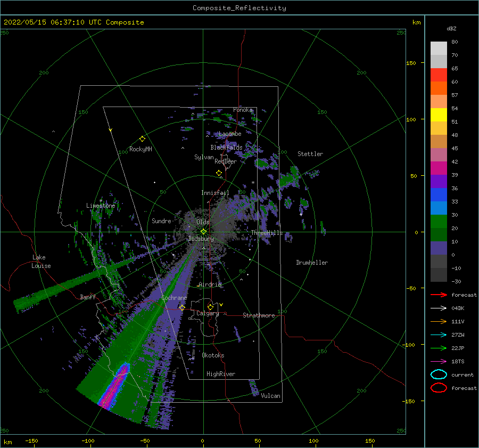479x448 pixels.
Task: Click the green 22JP arrow legend icon
Action: pyautogui.click(x=439, y=348)
